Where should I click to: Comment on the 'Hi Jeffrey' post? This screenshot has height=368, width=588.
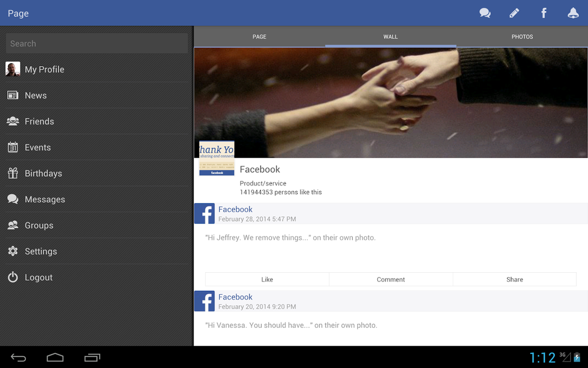391,279
